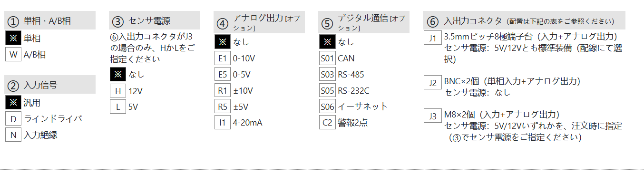Select the C2 警報2点 option box
Screen dimensions: 644x175
point(327,123)
